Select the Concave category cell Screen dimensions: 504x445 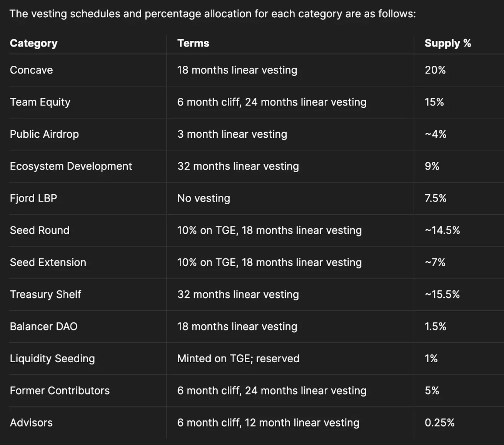[x=32, y=70]
